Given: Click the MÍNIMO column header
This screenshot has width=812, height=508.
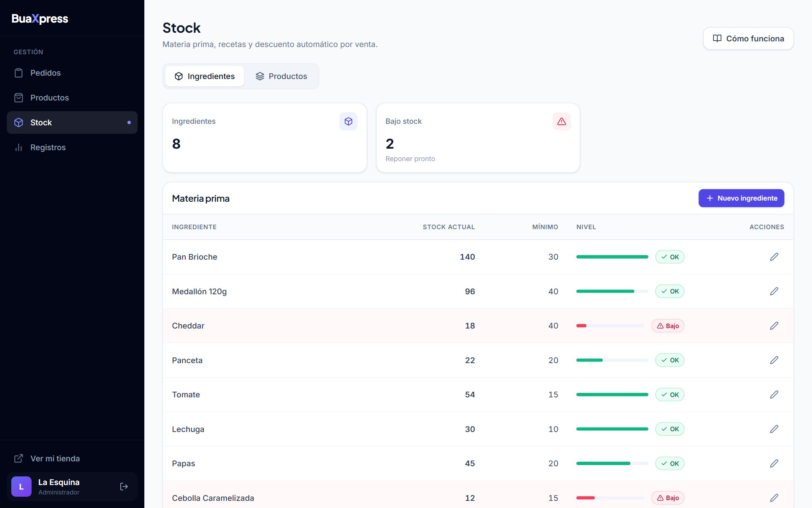Looking at the screenshot, I should pos(545,227).
